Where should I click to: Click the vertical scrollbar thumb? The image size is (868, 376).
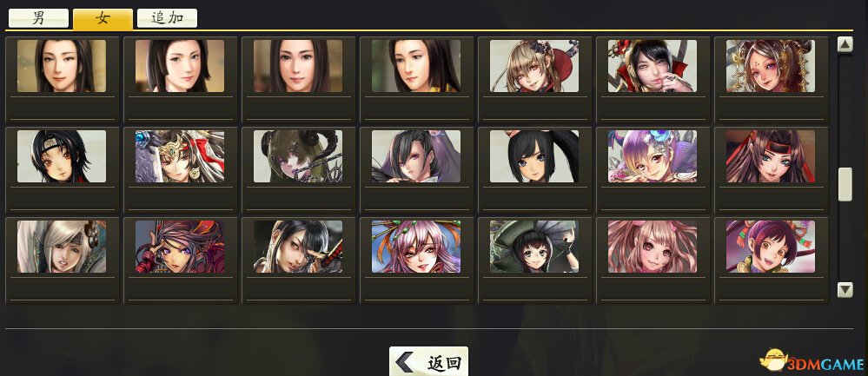845,184
